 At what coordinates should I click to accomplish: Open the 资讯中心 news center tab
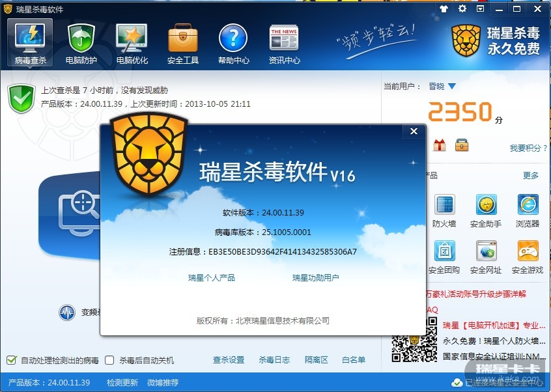tap(284, 43)
